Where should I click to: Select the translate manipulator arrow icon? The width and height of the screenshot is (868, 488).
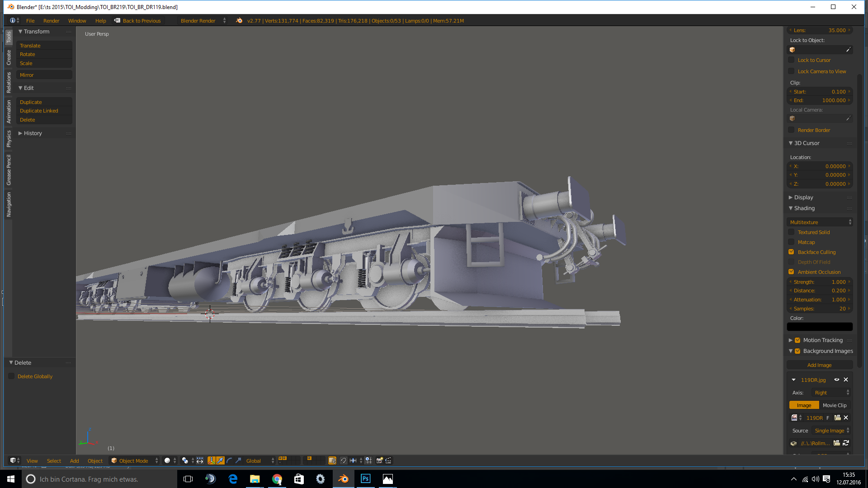(220, 460)
